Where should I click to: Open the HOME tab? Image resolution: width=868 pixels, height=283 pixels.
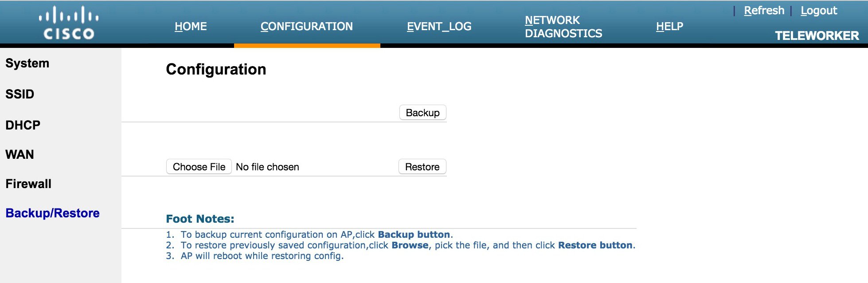point(191,27)
